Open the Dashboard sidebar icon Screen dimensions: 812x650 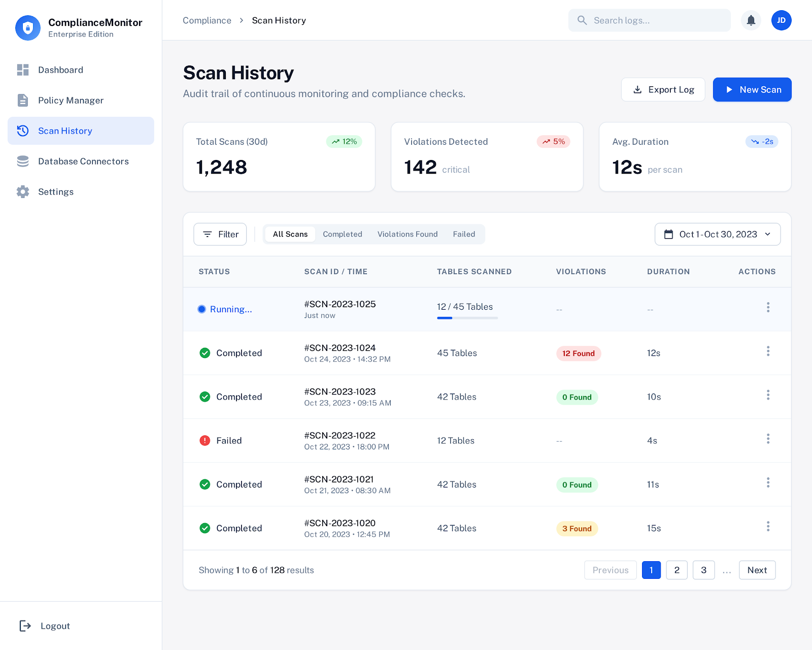tap(22, 70)
